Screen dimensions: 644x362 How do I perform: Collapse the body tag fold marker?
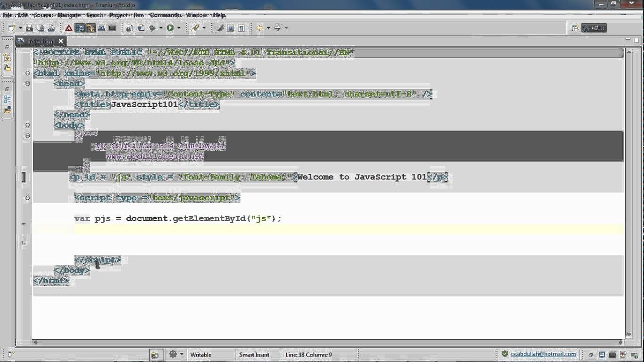[x=27, y=125]
